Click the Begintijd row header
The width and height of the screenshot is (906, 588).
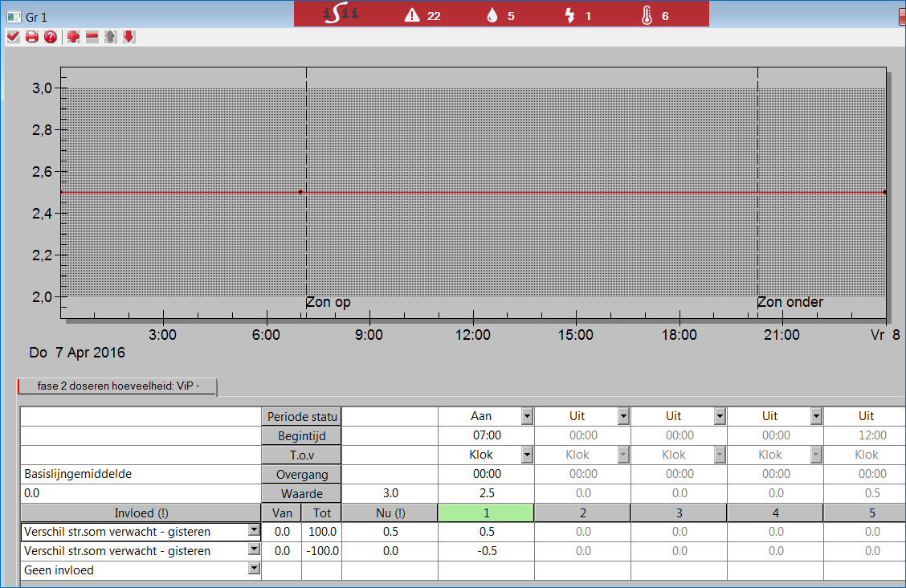coord(302,436)
